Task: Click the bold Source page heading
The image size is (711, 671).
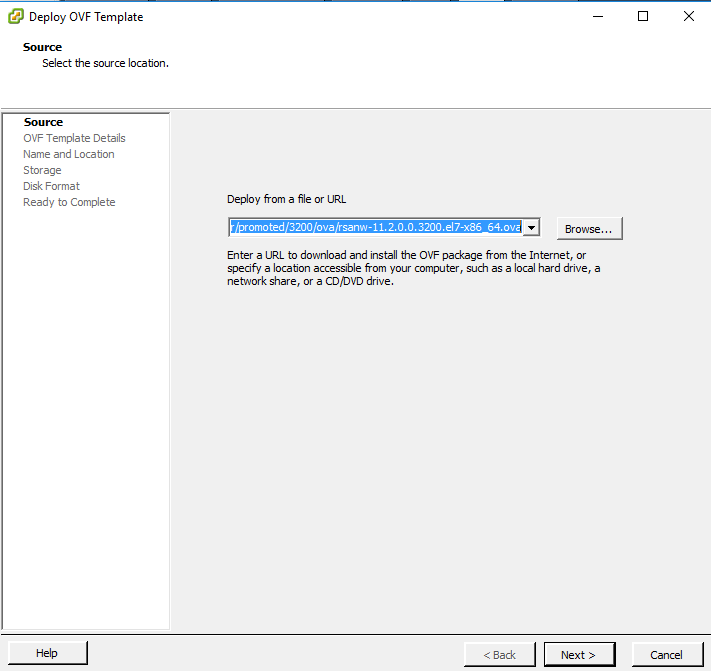Action: tap(43, 47)
